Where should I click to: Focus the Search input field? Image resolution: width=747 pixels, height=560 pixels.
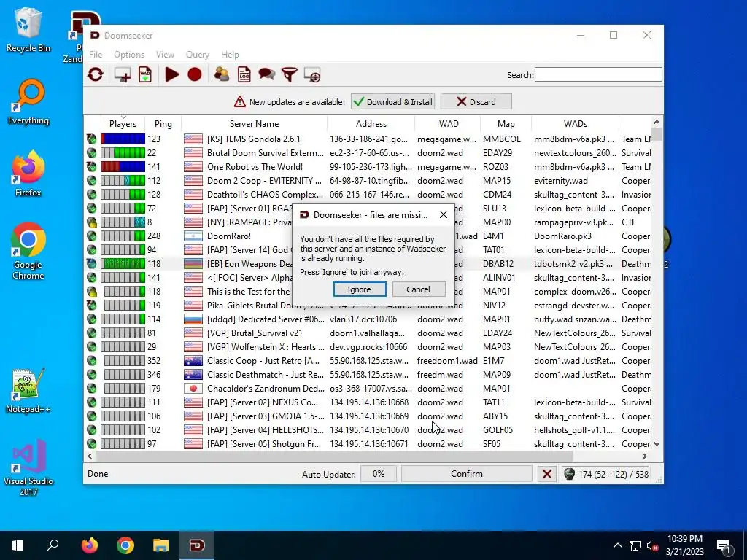click(598, 75)
